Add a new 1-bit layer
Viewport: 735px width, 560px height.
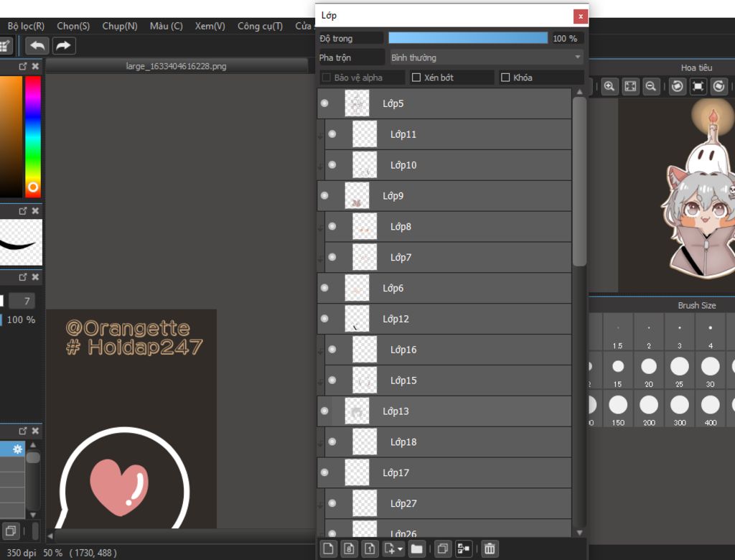[x=370, y=549]
